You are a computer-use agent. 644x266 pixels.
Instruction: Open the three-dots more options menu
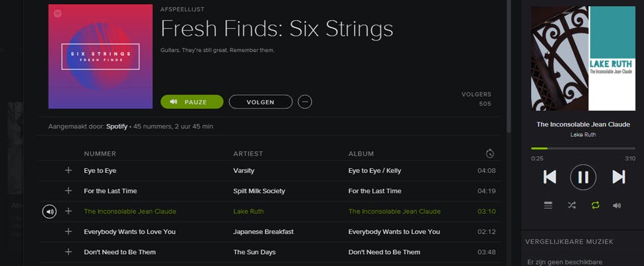point(305,102)
